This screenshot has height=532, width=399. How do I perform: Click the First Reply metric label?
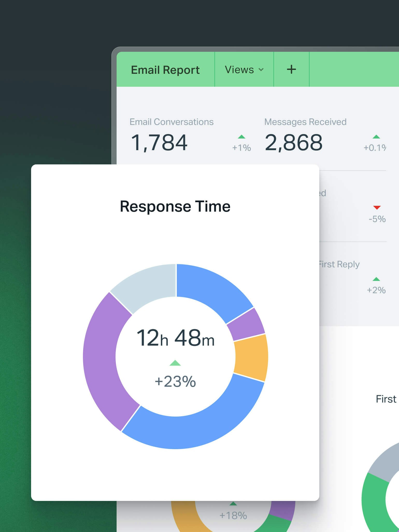(x=339, y=264)
